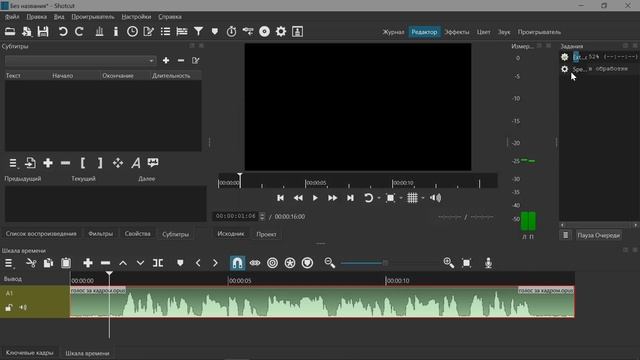Click the Пауза Очереди button
Image resolution: width=640 pixels, height=360 pixels.
pos(599,235)
